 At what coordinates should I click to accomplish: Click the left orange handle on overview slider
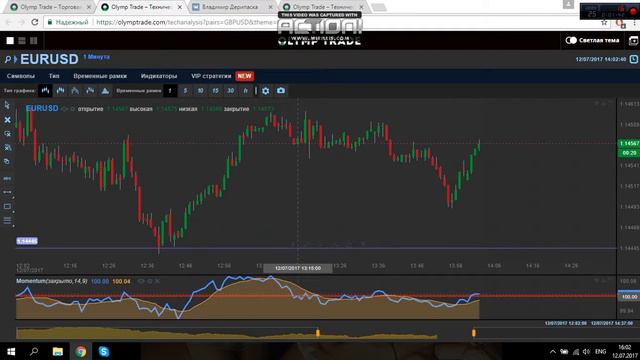318,333
